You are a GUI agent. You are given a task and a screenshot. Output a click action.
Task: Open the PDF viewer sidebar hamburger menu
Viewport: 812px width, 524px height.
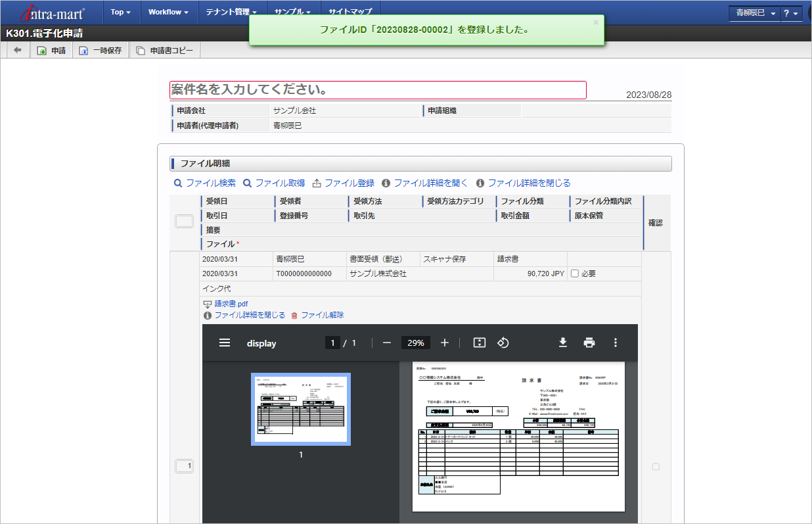pos(225,343)
